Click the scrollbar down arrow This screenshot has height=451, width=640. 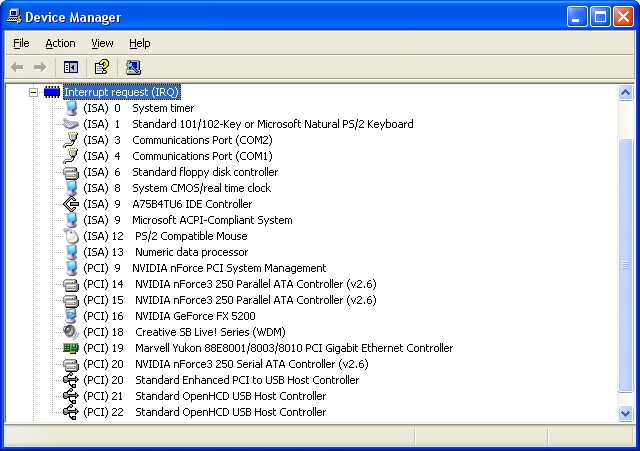[625, 413]
